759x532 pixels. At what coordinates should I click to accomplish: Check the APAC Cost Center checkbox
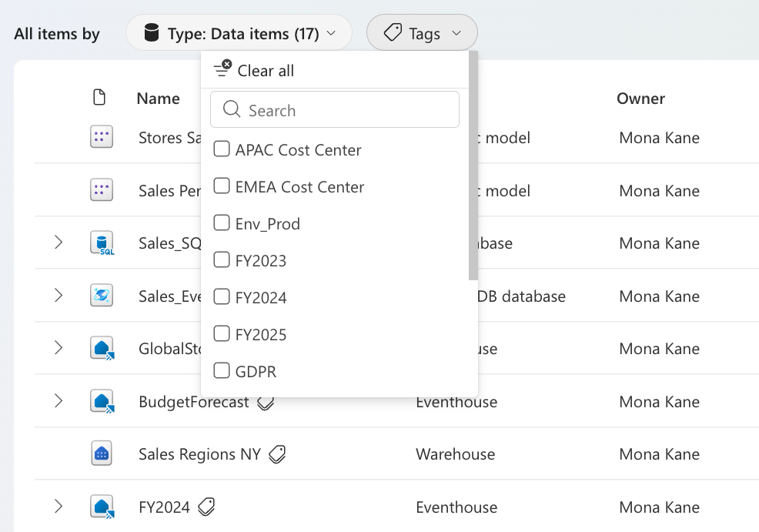[222, 149]
